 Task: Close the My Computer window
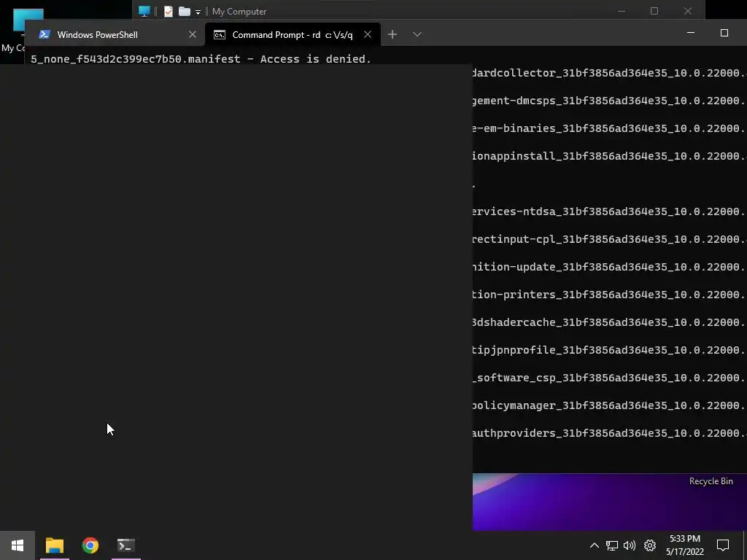[687, 11]
